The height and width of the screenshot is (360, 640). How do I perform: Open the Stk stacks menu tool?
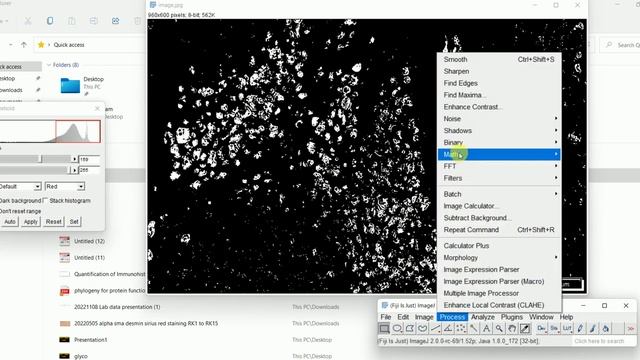[x=554, y=328]
